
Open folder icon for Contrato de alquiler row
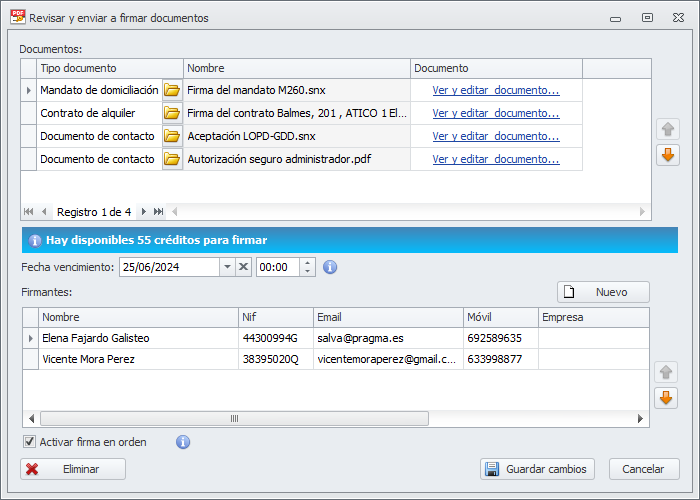pos(172,113)
